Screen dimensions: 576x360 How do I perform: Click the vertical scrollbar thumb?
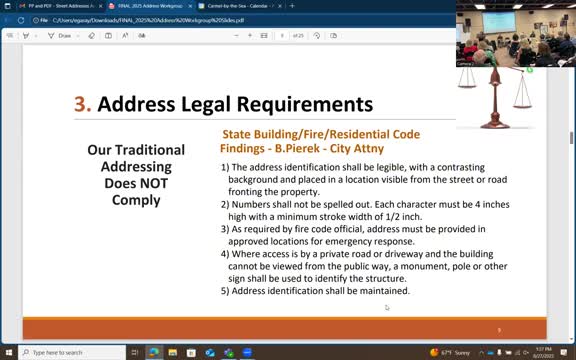coord(572,138)
